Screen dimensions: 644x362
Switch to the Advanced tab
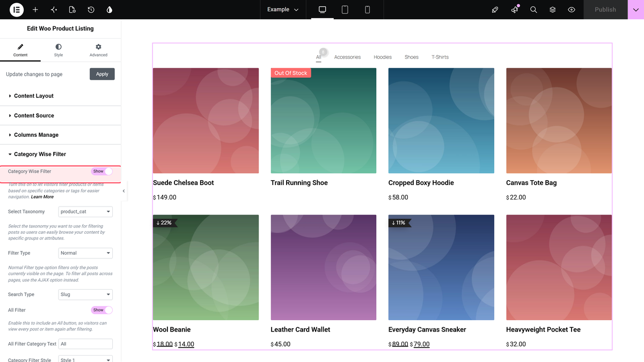(98, 51)
